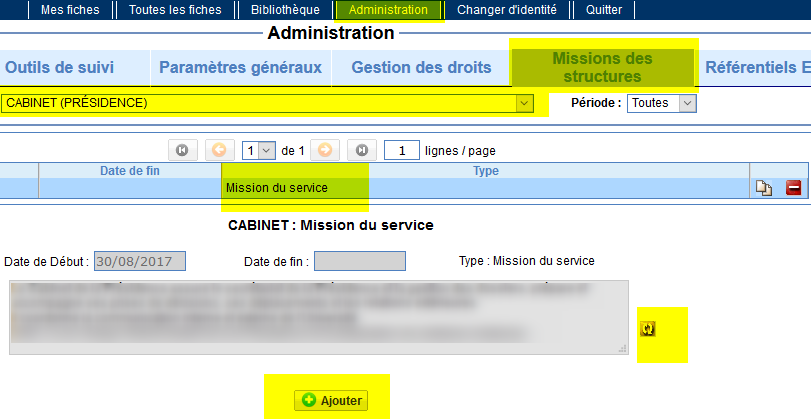The height and width of the screenshot is (419, 811).
Task: Go to the first page of results
Action: point(182,150)
